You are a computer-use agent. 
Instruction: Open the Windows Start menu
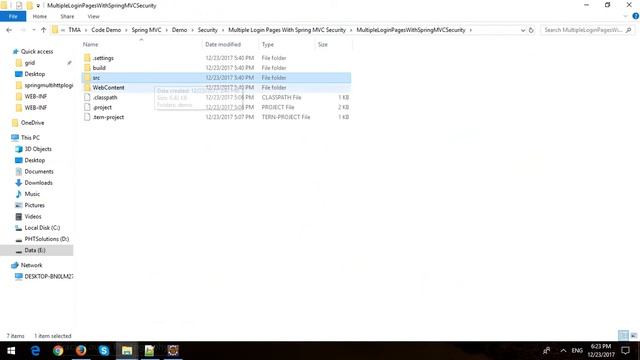11,351
